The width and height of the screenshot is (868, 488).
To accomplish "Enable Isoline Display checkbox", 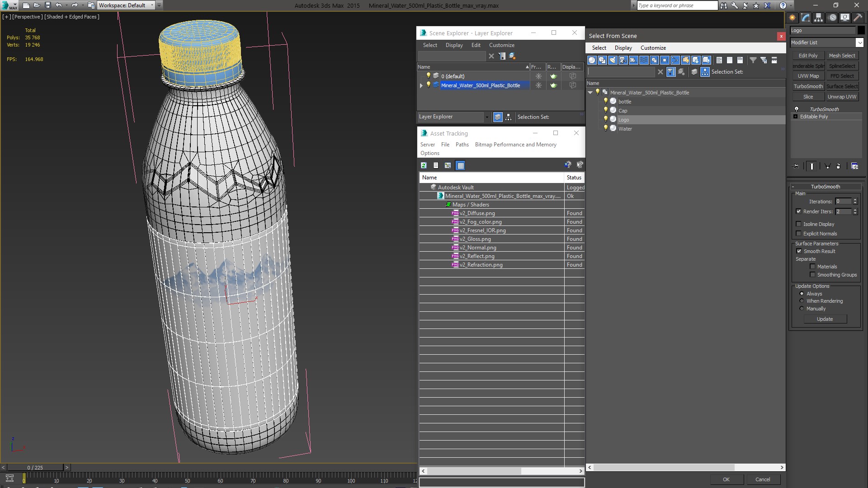I will [x=798, y=224].
